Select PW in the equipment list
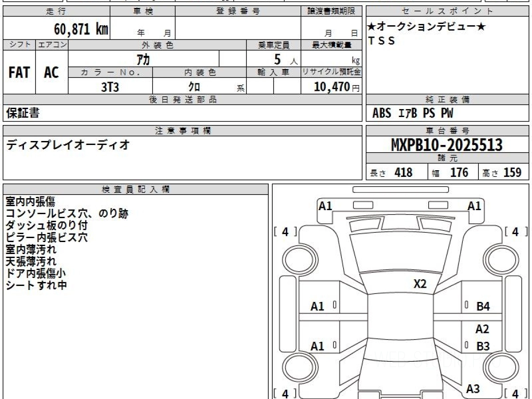This screenshot has height=399, width=532. tap(447, 113)
